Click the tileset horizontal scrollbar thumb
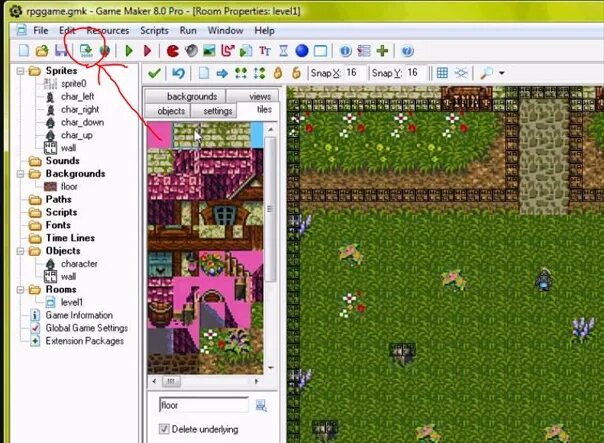Screen dimensions: 604x443 (x=171, y=381)
